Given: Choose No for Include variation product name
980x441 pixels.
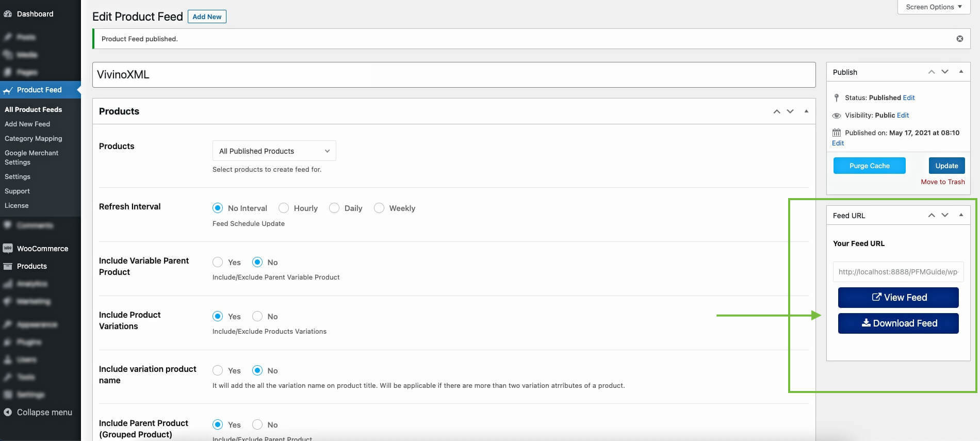Looking at the screenshot, I should 257,370.
